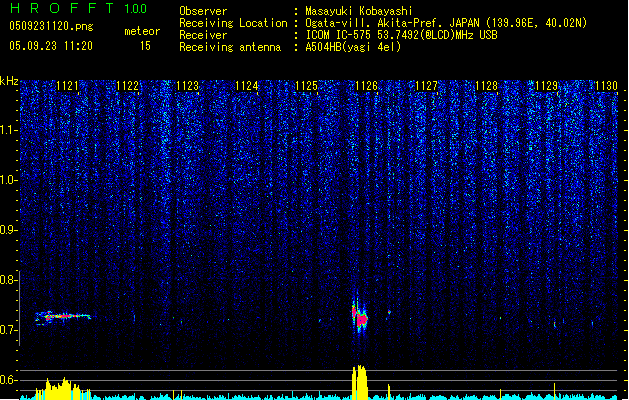Click the 1129 time marker
The width and height of the screenshot is (629, 400).
pyautogui.click(x=546, y=86)
